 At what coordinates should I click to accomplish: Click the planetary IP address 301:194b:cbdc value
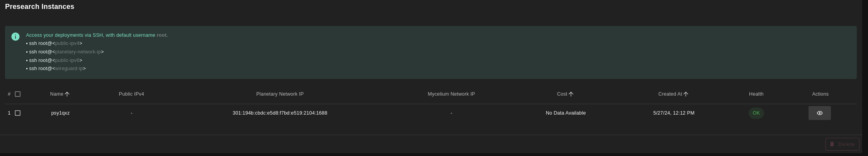click(x=280, y=113)
